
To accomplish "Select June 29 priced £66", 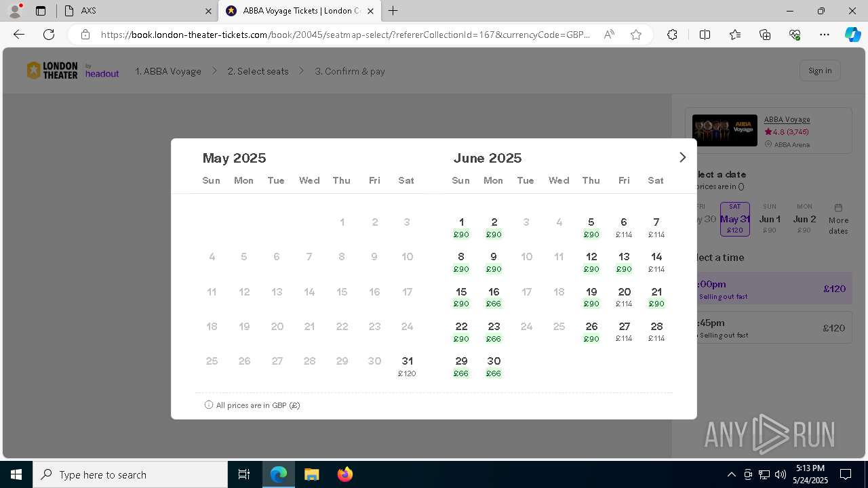I will click(461, 366).
